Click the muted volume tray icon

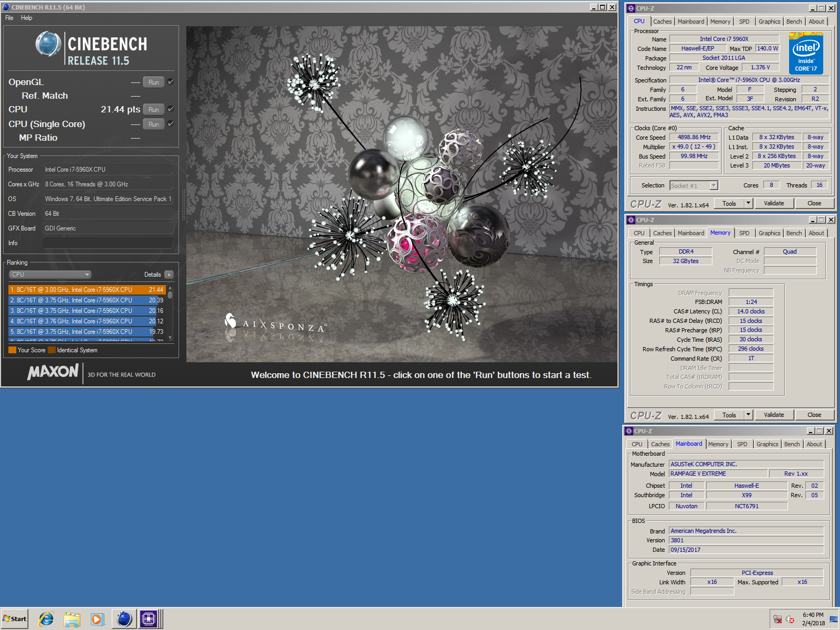(790, 619)
